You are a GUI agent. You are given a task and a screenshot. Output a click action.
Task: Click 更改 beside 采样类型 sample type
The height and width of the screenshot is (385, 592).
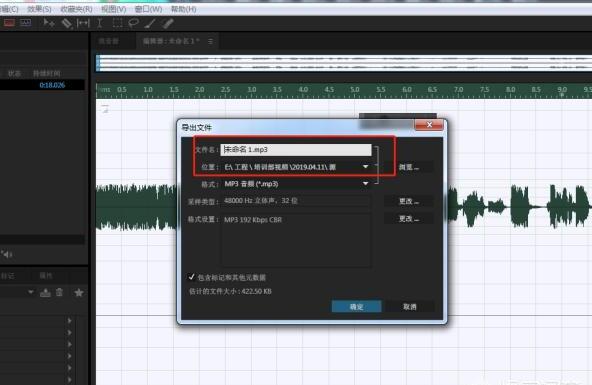(x=409, y=201)
